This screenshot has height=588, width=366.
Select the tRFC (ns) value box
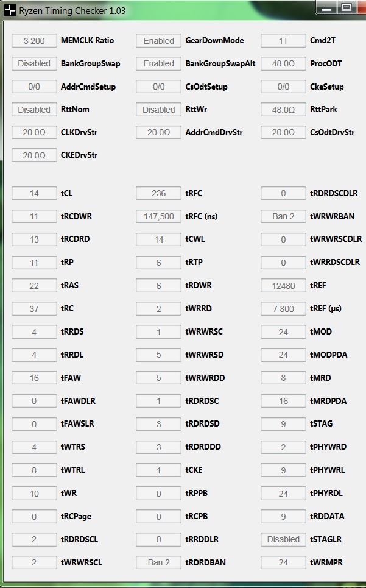(158, 216)
